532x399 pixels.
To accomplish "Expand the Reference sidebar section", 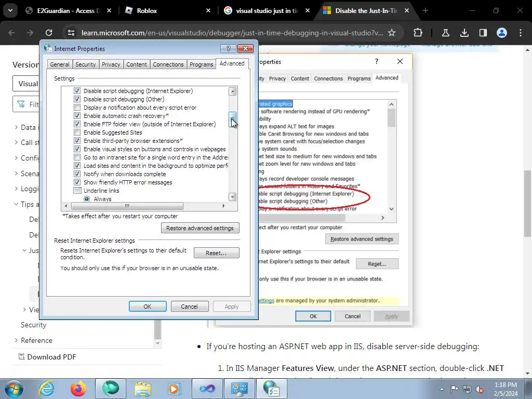I will [x=16, y=340].
